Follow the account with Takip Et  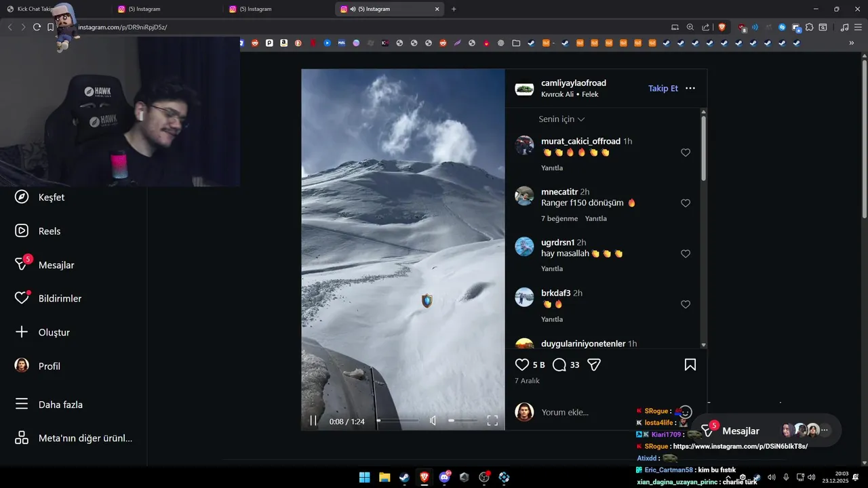pyautogui.click(x=663, y=88)
